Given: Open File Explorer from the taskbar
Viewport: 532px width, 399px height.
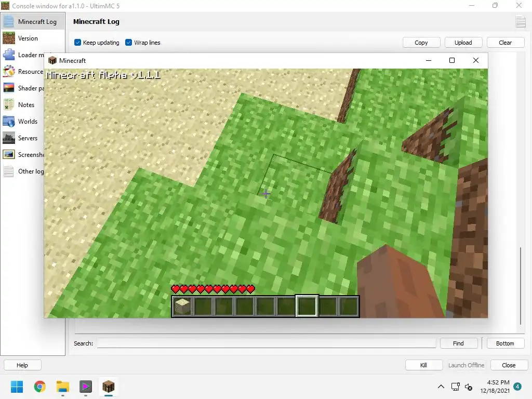Looking at the screenshot, I should [63, 387].
